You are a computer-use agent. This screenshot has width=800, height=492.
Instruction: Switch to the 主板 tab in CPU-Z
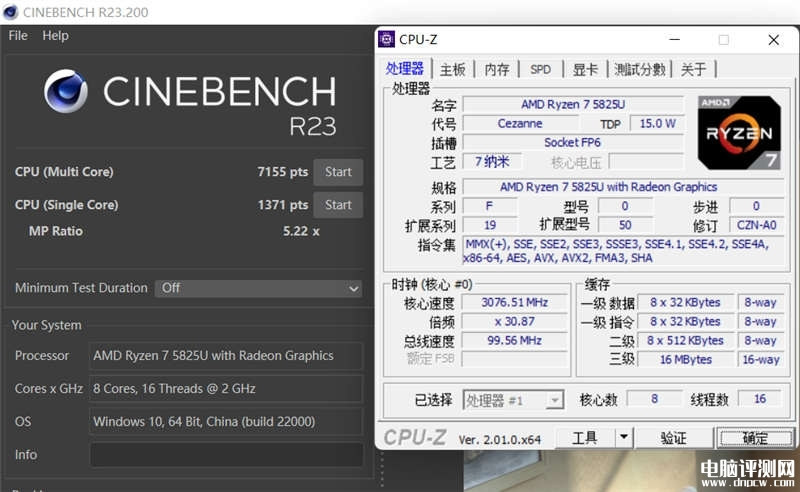(x=453, y=69)
